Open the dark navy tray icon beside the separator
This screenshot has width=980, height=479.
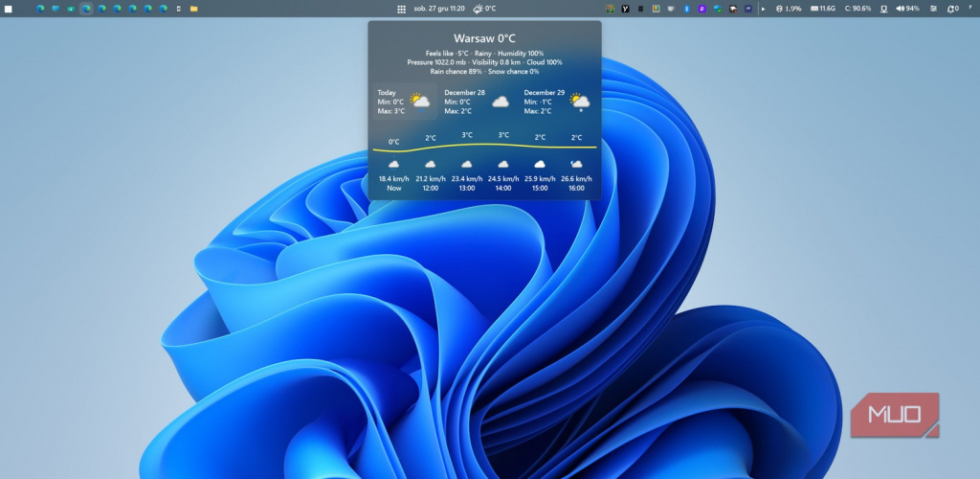point(748,9)
